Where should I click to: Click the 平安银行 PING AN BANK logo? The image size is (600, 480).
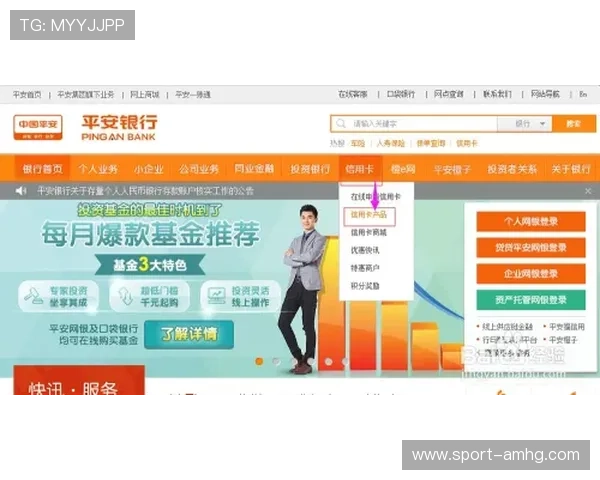click(x=119, y=128)
